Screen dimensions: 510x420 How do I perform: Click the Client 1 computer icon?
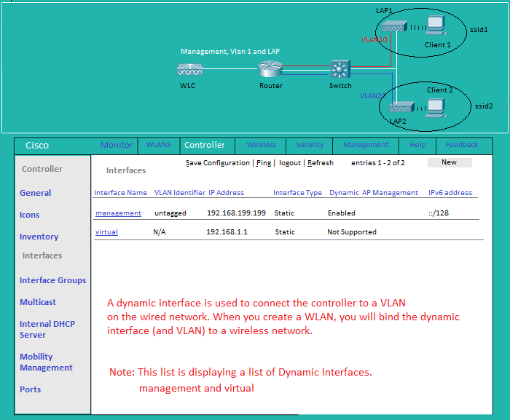437,25
